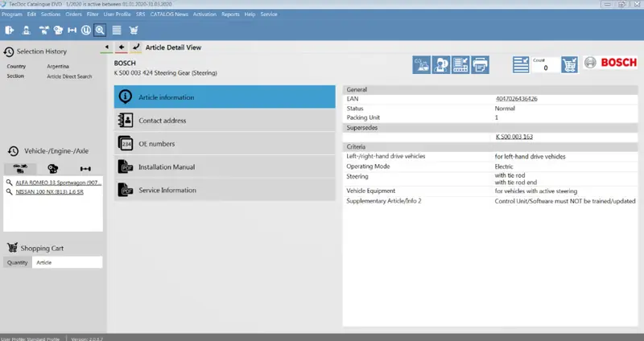
Task: Click the Argentina country value
Action: click(x=58, y=67)
